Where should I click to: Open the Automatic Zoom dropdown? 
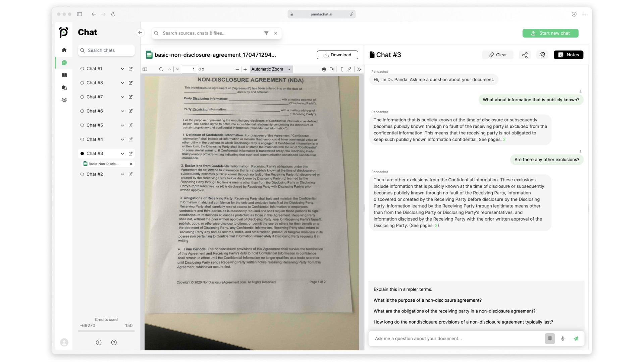(271, 69)
